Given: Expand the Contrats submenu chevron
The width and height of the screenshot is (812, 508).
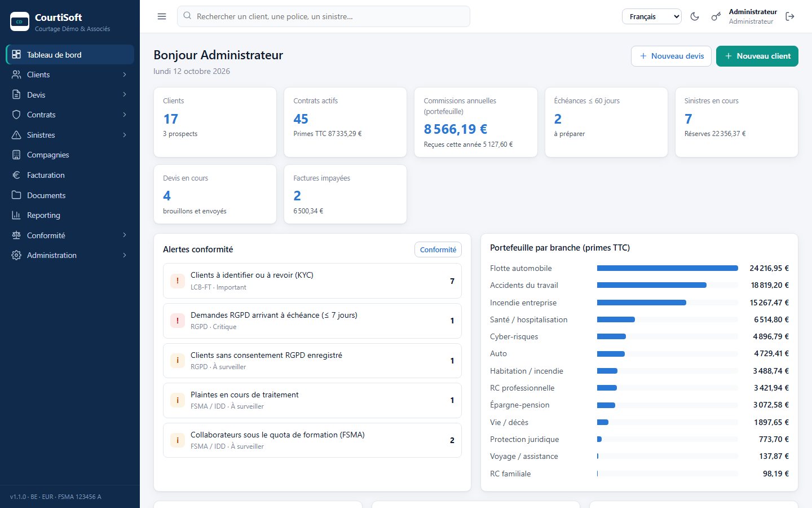Looking at the screenshot, I should (x=125, y=115).
